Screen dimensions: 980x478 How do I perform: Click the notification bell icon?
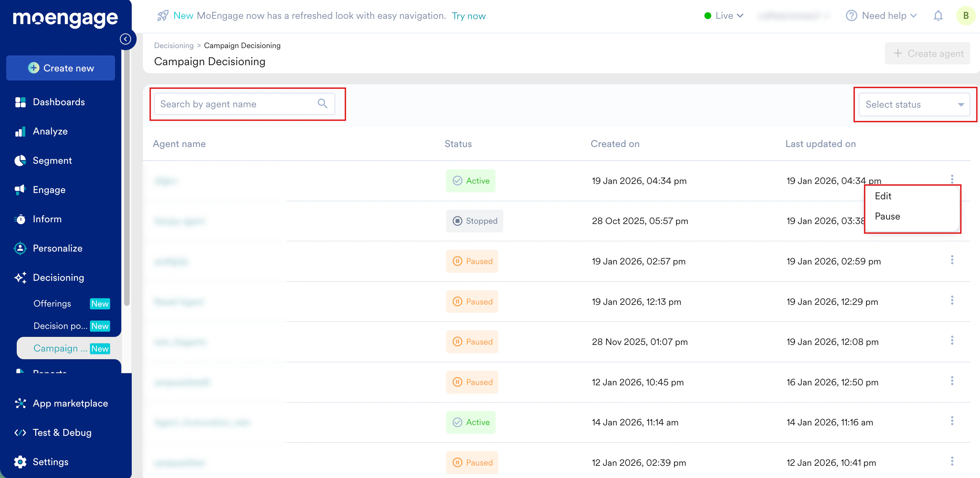[x=938, y=16]
